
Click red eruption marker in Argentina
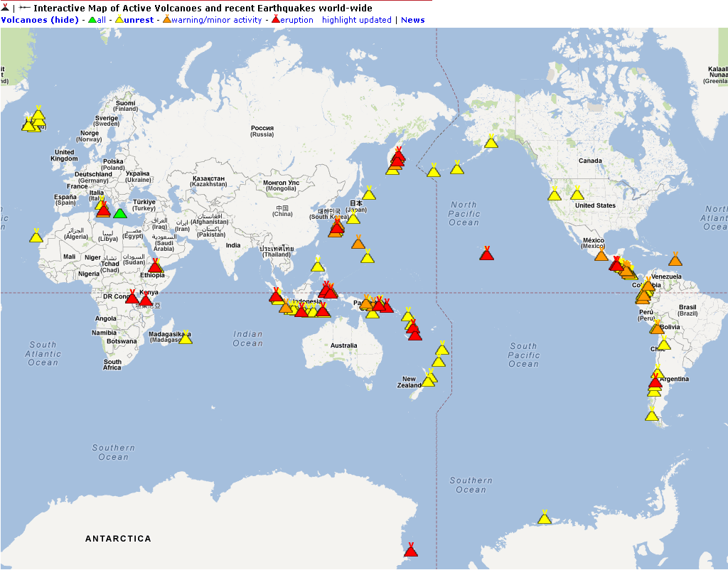pos(655,381)
